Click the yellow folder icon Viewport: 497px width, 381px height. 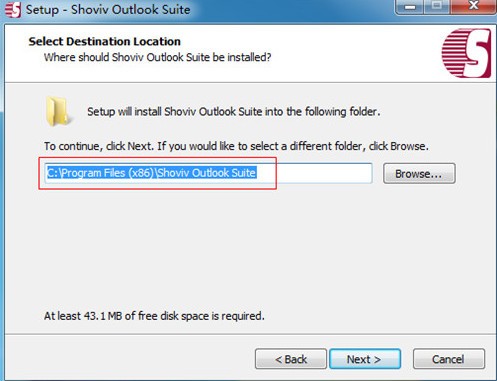pyautogui.click(x=58, y=111)
